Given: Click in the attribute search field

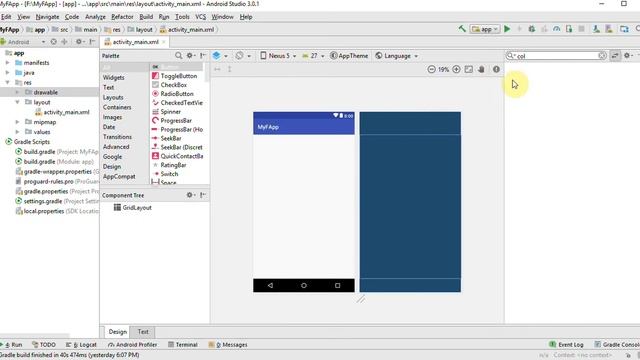Looking at the screenshot, I should pos(556,56).
